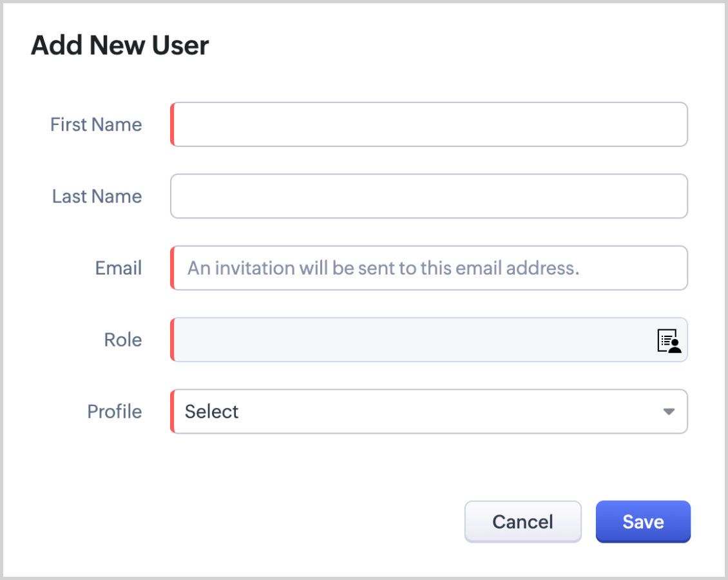Click the email invitation placeholder text
Viewport: 728px width, 580px height.
tap(383, 268)
